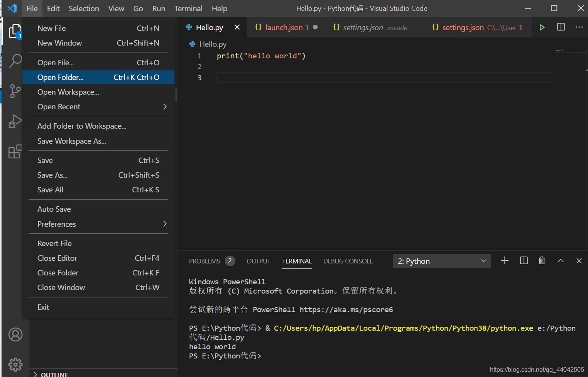
Task: Close the Hello.py tab
Action: coord(237,27)
